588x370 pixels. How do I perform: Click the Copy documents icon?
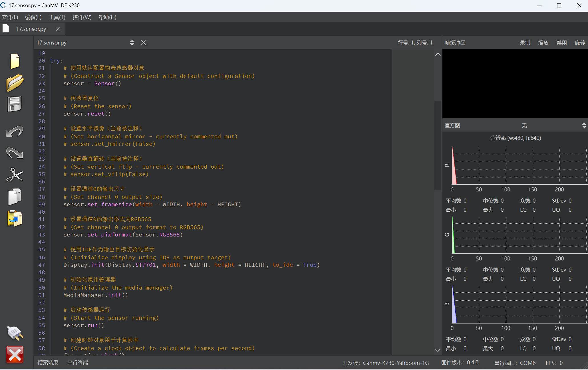tap(15, 197)
